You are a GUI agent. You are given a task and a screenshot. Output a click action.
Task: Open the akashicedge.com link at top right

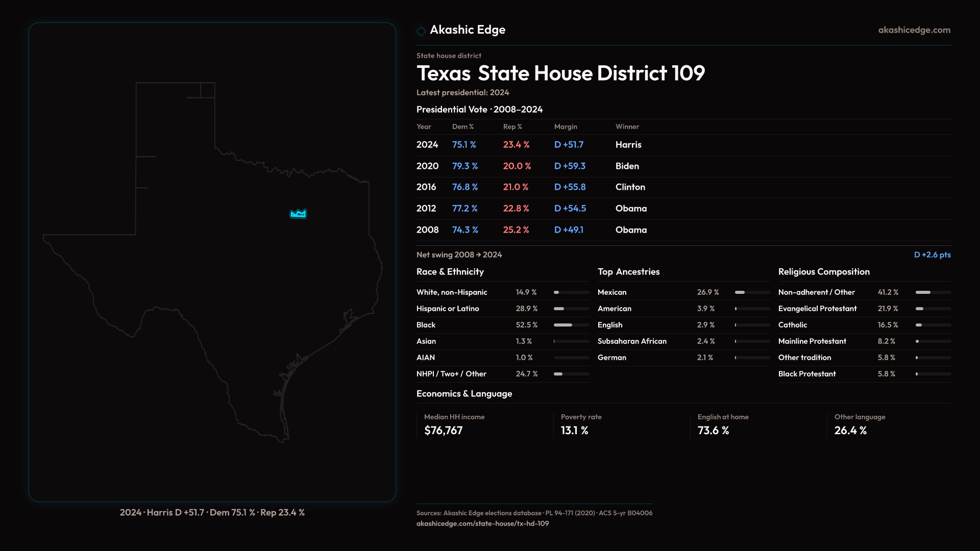pos(914,30)
